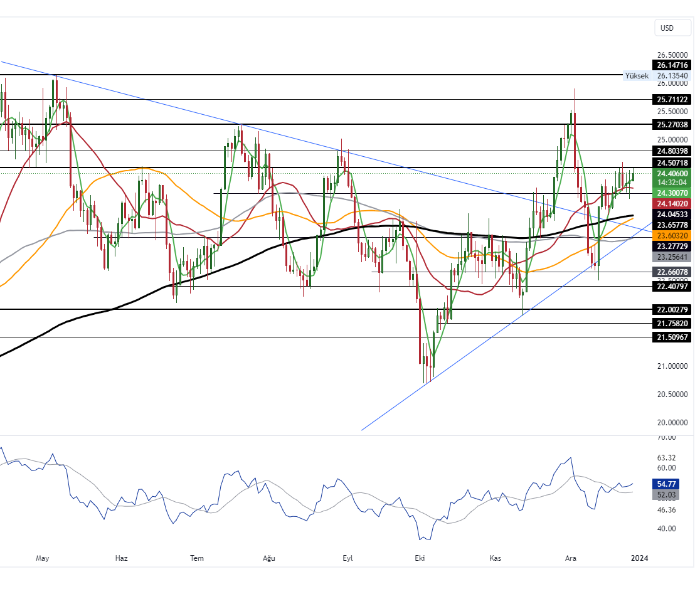Select the blue RSI value label 54.77
Image resolution: width=700 pixels, height=589 pixels.
(667, 484)
